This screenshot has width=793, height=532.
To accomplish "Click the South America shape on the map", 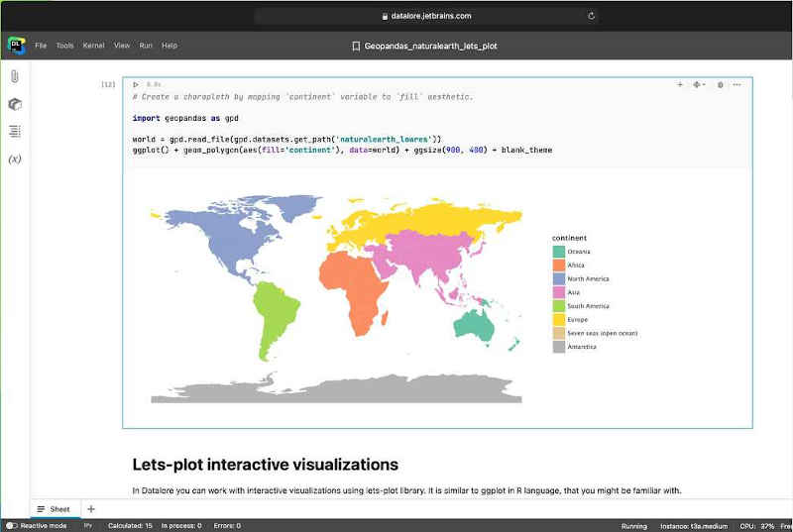I will 274,313.
